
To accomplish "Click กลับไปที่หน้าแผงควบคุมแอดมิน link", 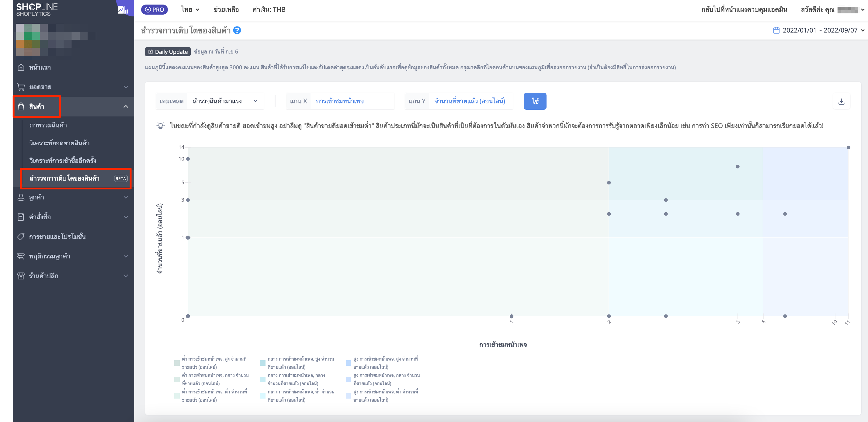I will point(744,10).
